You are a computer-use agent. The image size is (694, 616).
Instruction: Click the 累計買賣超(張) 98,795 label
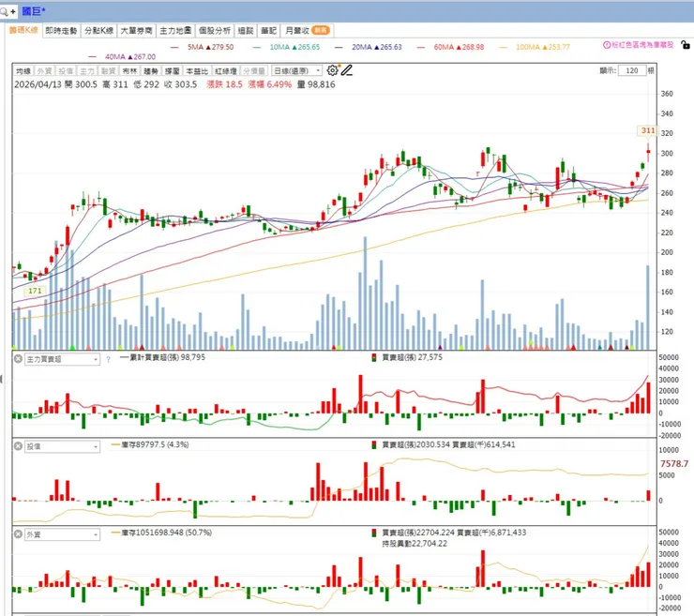167,357
